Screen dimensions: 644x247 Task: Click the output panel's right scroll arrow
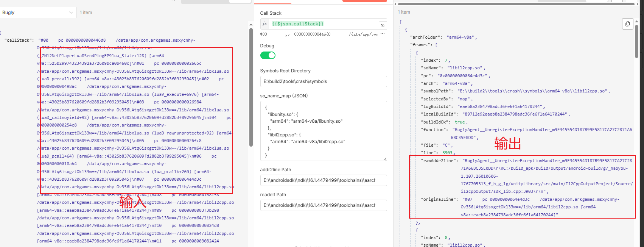point(637,4)
